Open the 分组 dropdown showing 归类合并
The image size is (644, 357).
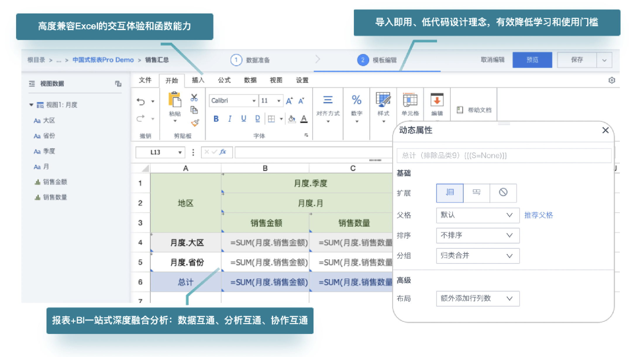[478, 256]
